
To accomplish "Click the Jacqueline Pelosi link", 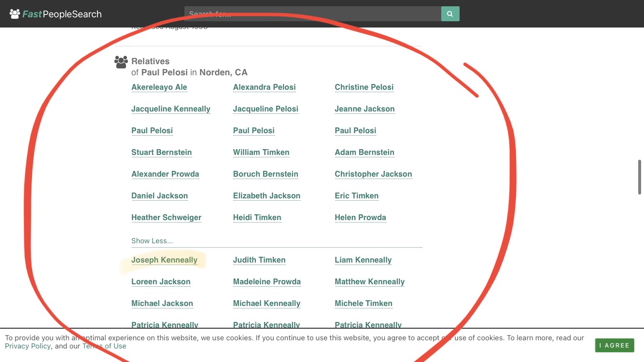I will 266,109.
